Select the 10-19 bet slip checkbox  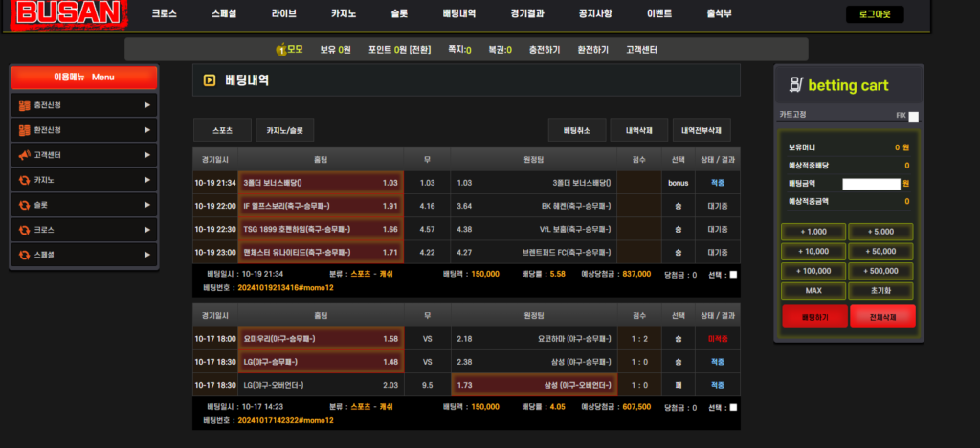click(733, 275)
